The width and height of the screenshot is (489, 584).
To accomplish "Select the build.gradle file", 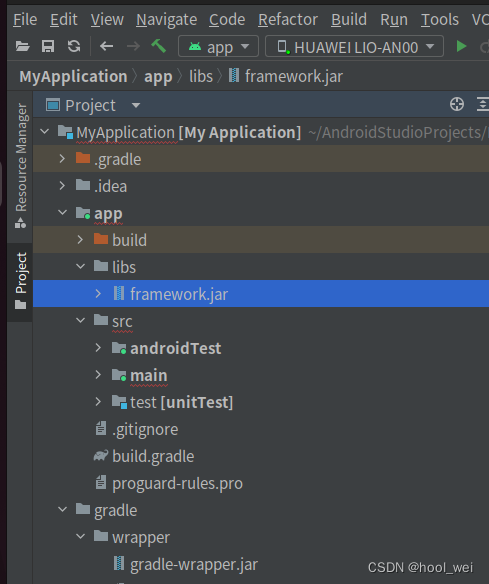I will coord(261,456).
